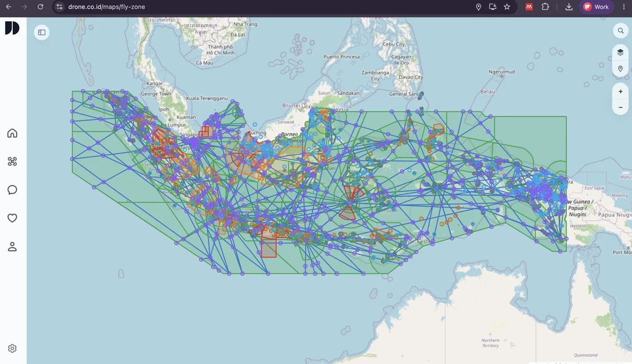Zoom in on the map
The width and height of the screenshot is (632, 364).
point(620,92)
